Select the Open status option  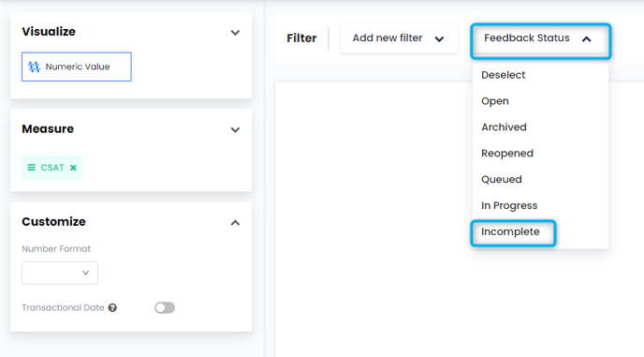(495, 101)
